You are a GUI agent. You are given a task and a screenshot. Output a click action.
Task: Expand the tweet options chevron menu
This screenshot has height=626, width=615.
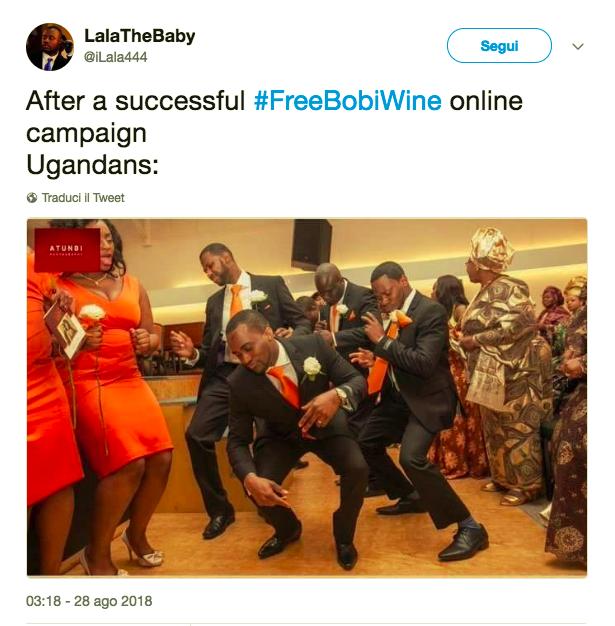(x=577, y=47)
